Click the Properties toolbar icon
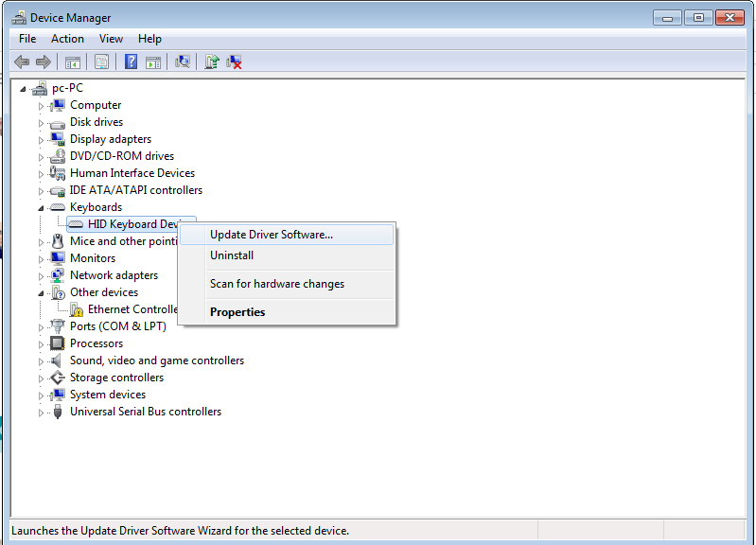 (102, 62)
